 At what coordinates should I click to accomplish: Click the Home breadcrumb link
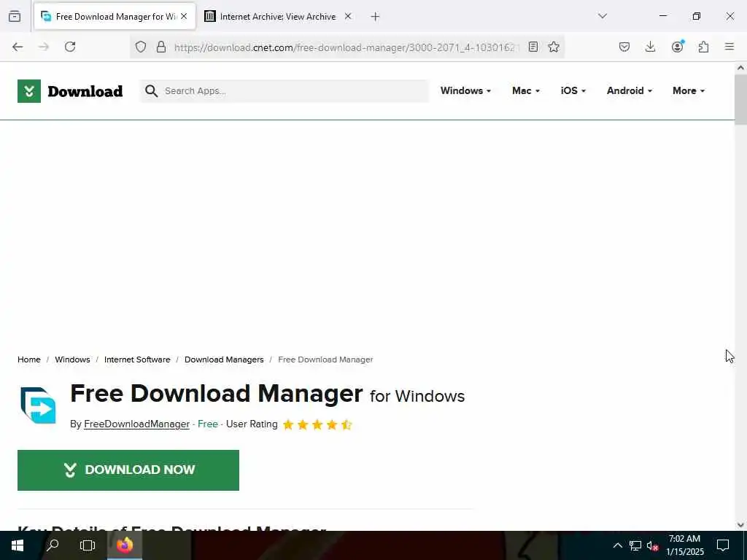click(29, 359)
